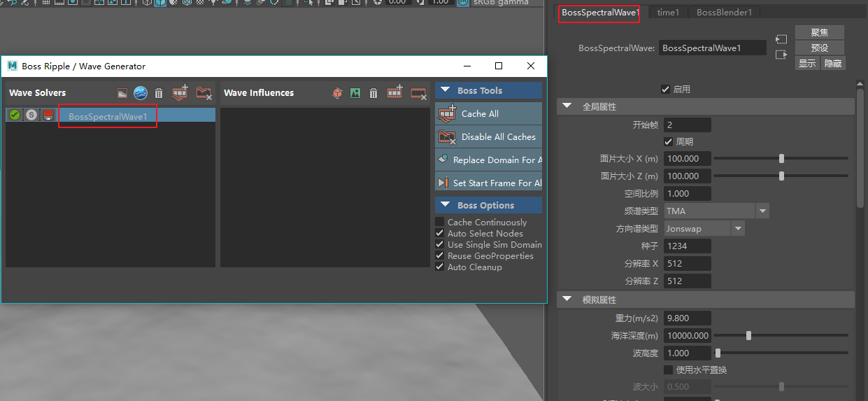Open the 频谱类型 TMA dropdown

click(x=716, y=211)
